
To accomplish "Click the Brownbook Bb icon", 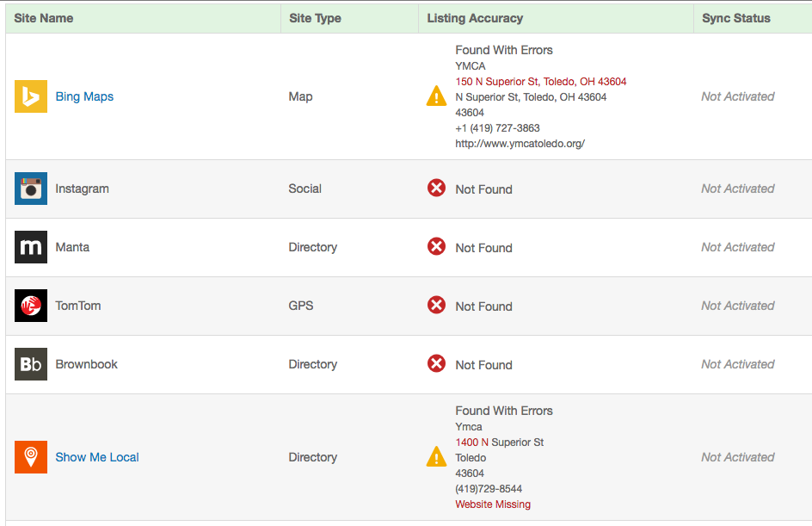I will click(31, 364).
